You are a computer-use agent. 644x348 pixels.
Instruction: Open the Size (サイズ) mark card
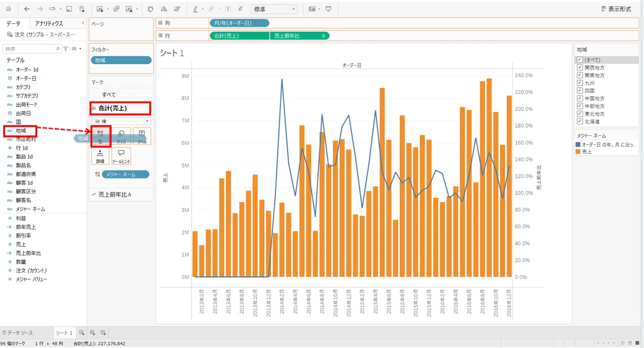click(x=121, y=136)
